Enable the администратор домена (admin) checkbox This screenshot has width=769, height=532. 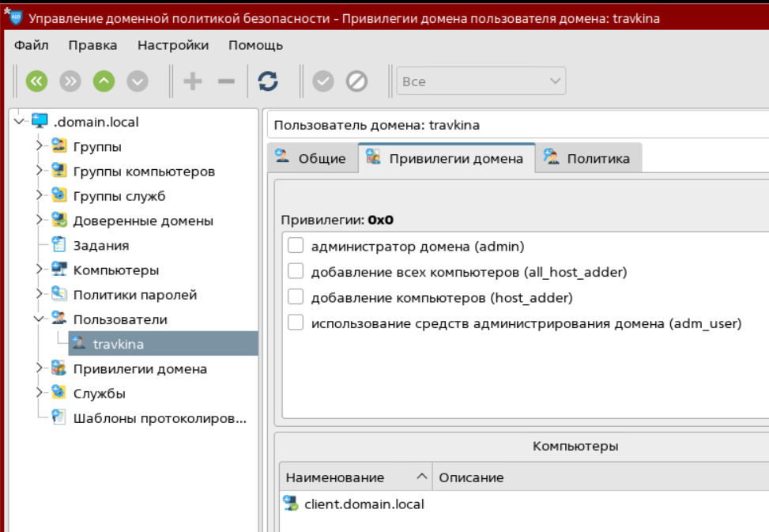[x=296, y=245]
